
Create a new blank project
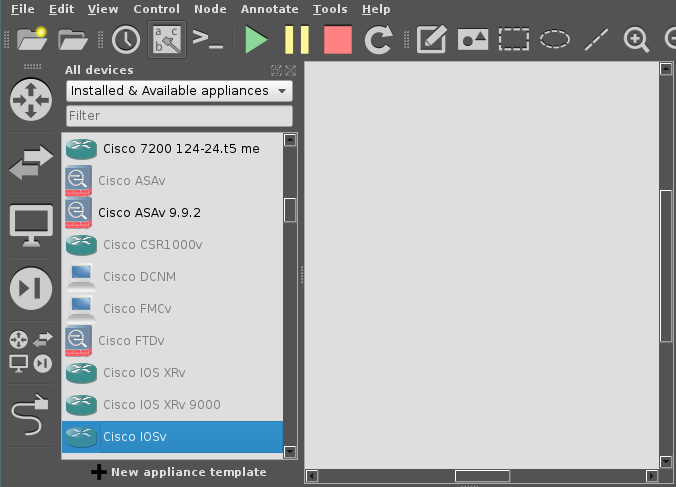pos(32,39)
